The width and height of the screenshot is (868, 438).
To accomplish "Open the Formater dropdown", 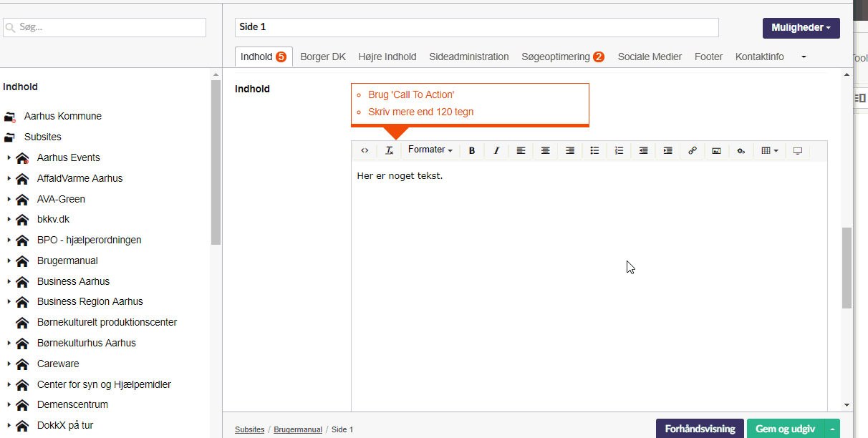I will [430, 150].
